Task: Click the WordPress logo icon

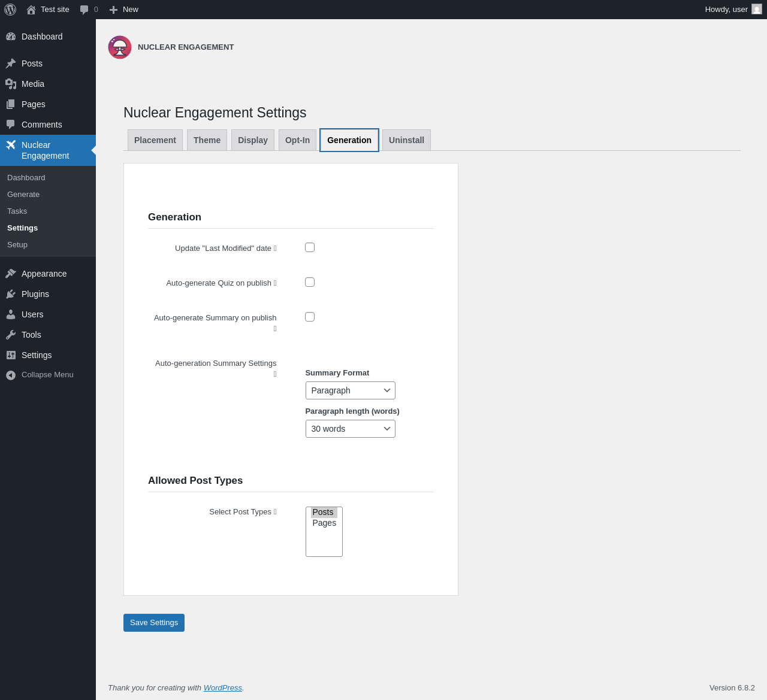Action: tap(10, 10)
